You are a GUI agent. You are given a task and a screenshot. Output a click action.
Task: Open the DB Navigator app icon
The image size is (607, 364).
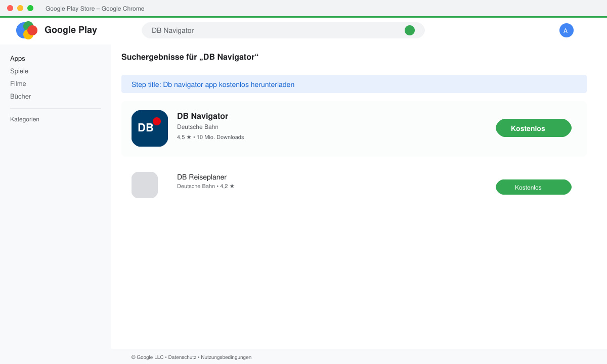(x=150, y=128)
